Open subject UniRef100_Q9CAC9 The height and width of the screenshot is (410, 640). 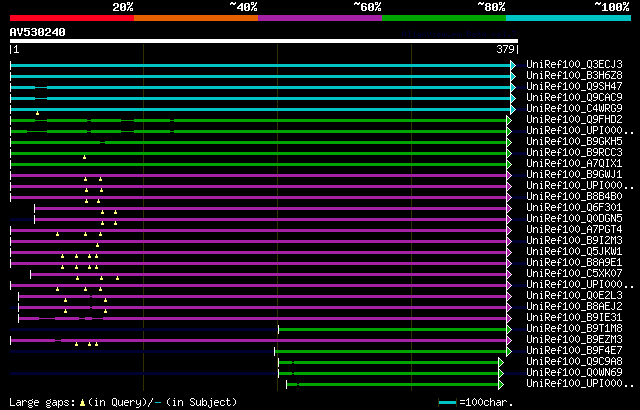click(x=574, y=98)
